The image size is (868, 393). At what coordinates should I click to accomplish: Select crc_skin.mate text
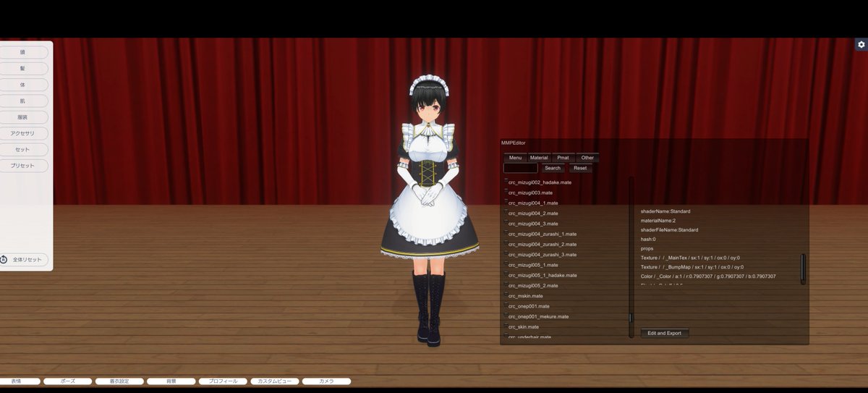coord(524,327)
